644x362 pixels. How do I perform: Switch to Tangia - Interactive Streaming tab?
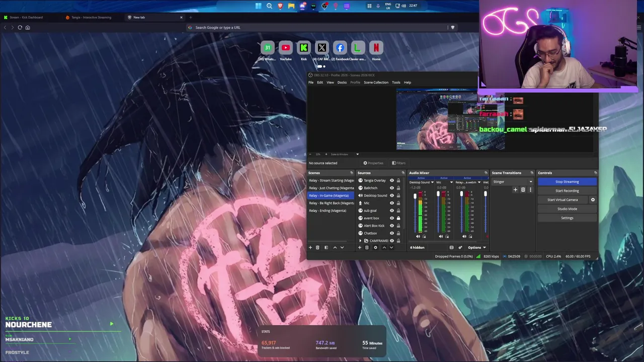92,17
